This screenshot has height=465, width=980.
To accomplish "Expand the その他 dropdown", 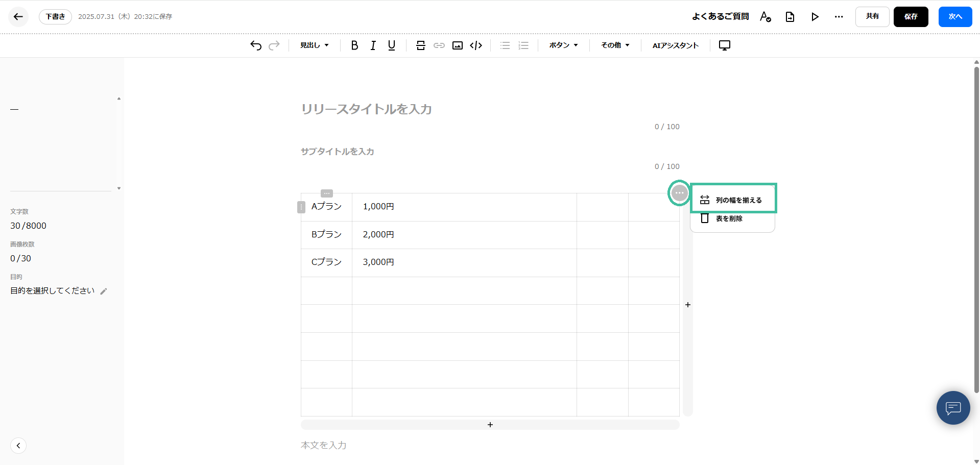I will tap(614, 45).
